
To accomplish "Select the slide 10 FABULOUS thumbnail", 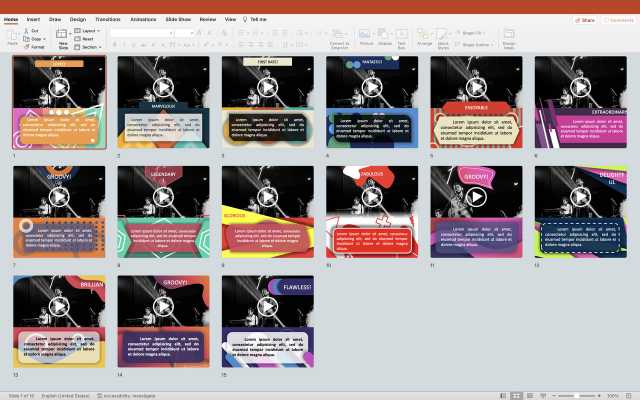I will pyautogui.click(x=371, y=212).
